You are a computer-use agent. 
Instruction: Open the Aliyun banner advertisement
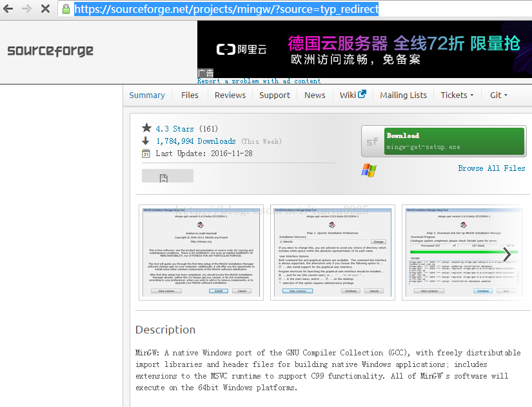click(x=364, y=49)
